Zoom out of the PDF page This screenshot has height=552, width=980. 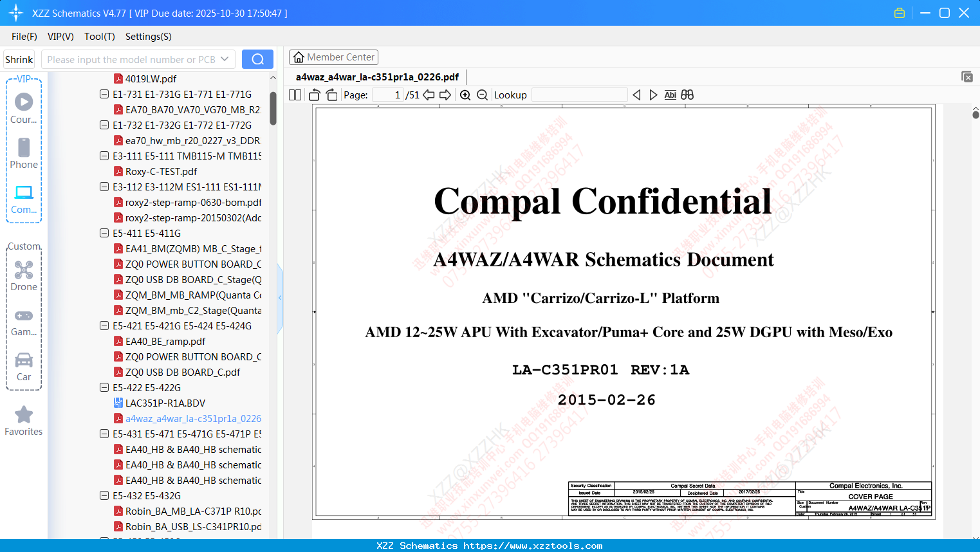tap(483, 95)
